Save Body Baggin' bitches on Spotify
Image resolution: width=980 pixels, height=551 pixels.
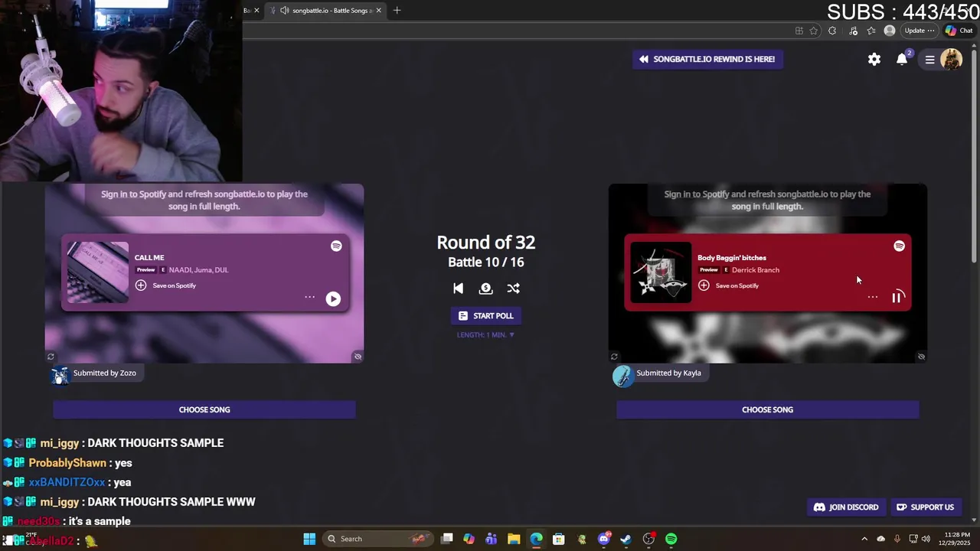729,285
